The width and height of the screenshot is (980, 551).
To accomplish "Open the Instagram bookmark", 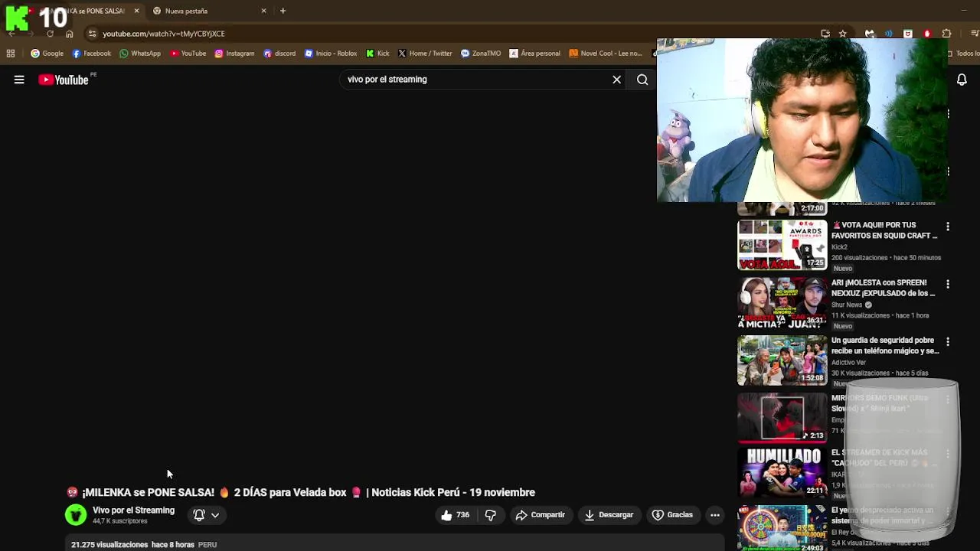I will 234,54.
